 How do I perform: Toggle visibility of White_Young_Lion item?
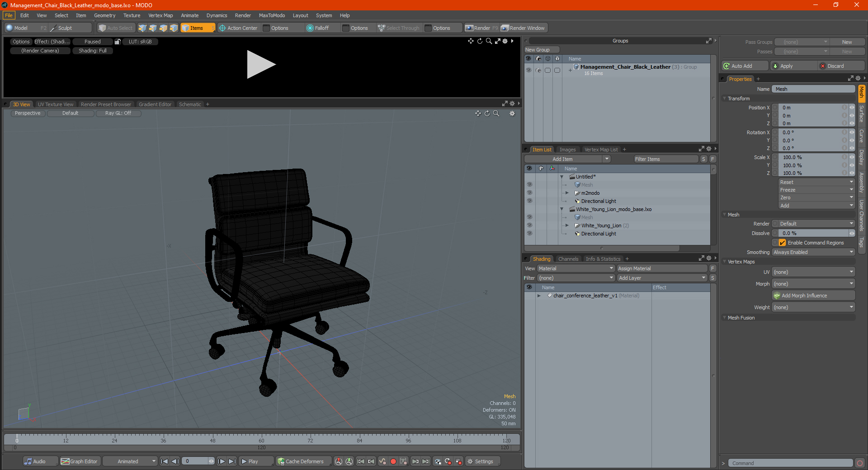[x=529, y=226]
